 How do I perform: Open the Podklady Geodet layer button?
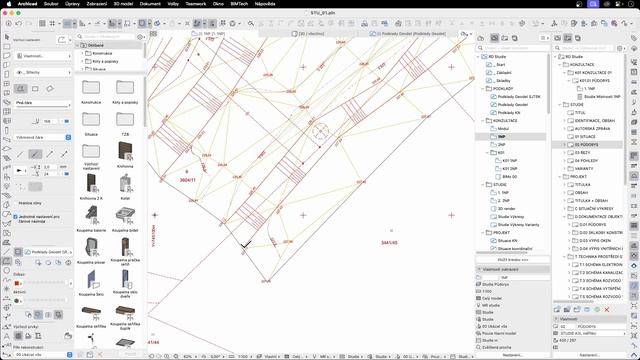pos(48,252)
